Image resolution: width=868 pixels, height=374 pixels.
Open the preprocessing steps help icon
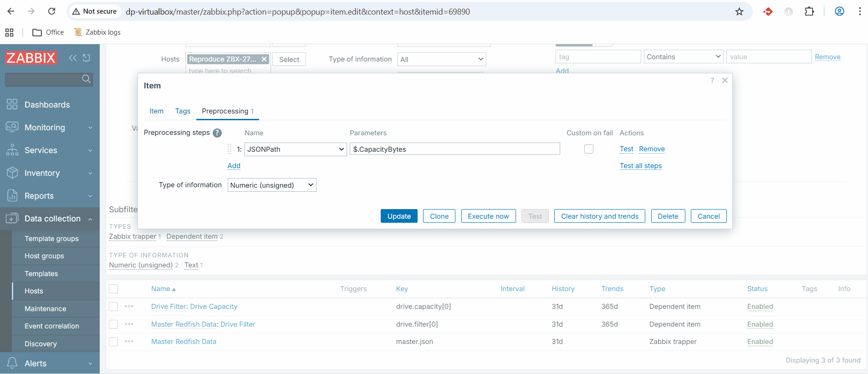click(217, 133)
